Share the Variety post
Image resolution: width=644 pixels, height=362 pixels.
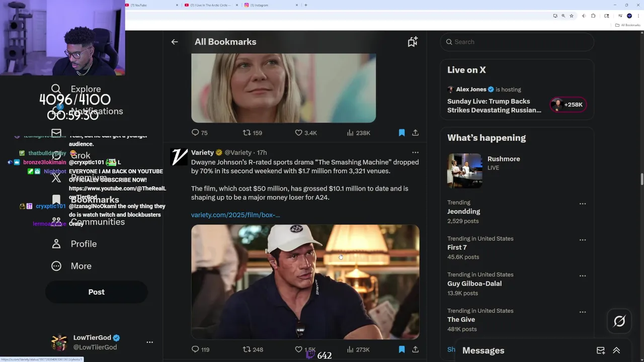(415, 349)
